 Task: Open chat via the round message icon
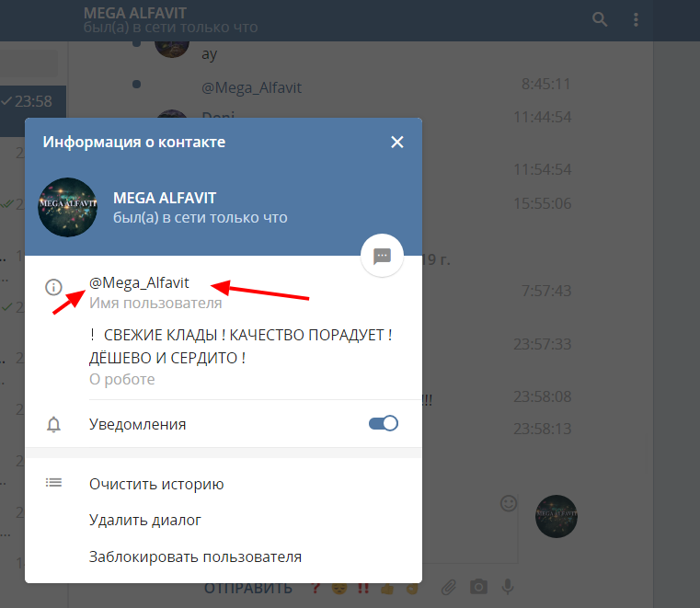point(382,256)
